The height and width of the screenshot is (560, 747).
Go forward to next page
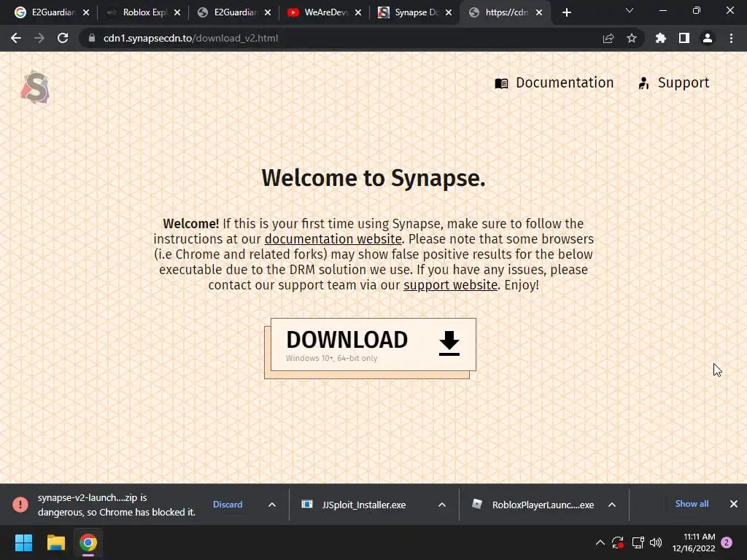(39, 38)
